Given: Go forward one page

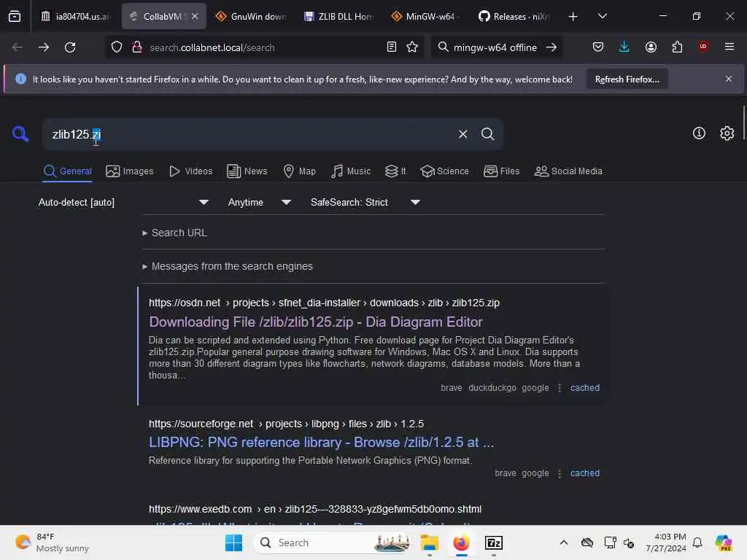Looking at the screenshot, I should [43, 47].
